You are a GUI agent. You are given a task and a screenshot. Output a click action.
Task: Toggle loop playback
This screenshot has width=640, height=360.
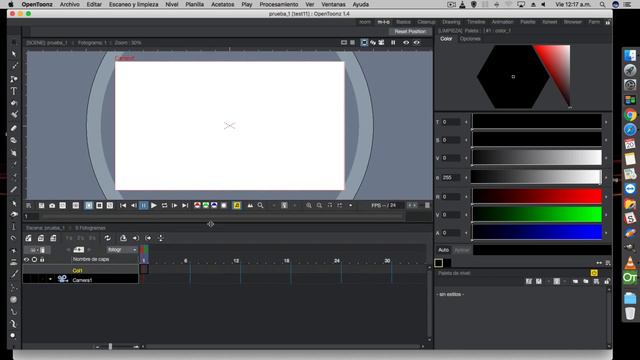[164, 205]
